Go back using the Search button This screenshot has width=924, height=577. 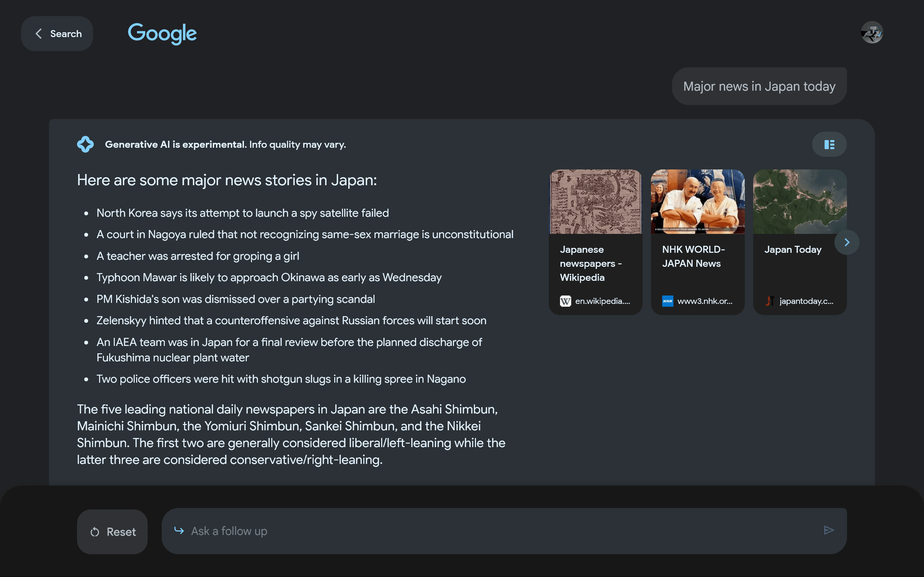[x=57, y=34]
